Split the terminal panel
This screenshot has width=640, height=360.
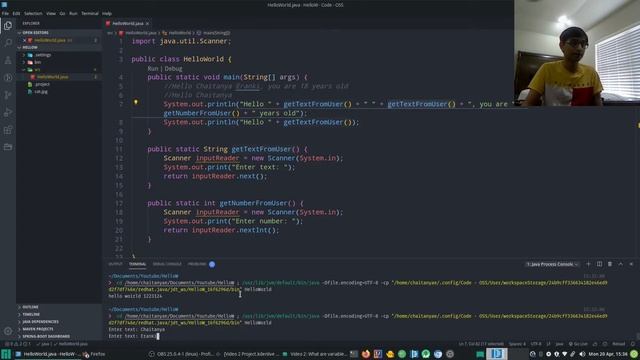599,264
